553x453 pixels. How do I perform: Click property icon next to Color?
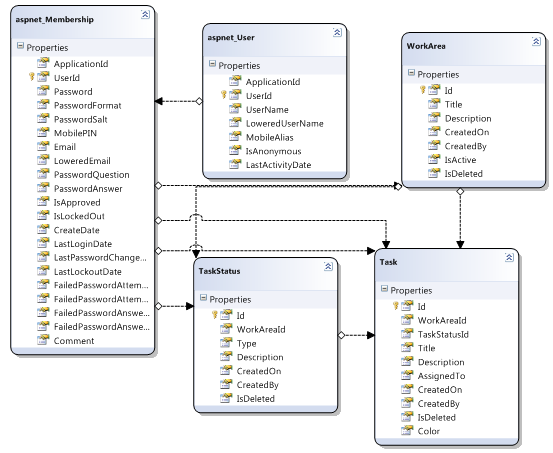pyautogui.click(x=407, y=430)
